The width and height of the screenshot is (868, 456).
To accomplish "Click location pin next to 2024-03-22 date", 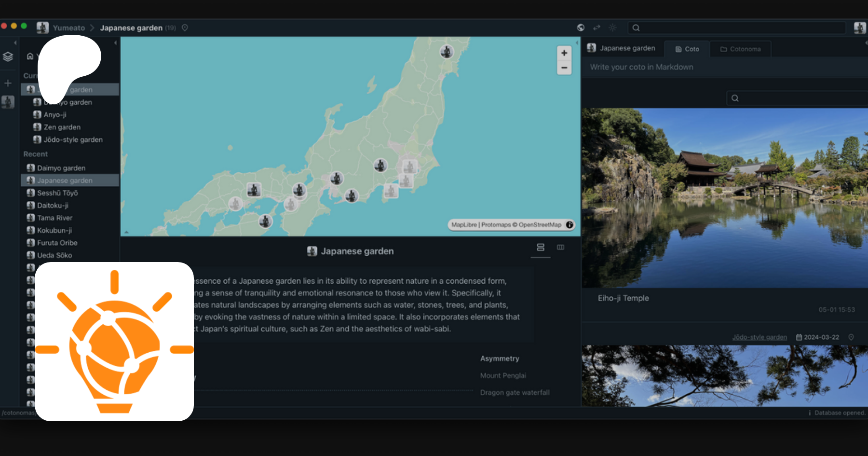I will [x=851, y=337].
